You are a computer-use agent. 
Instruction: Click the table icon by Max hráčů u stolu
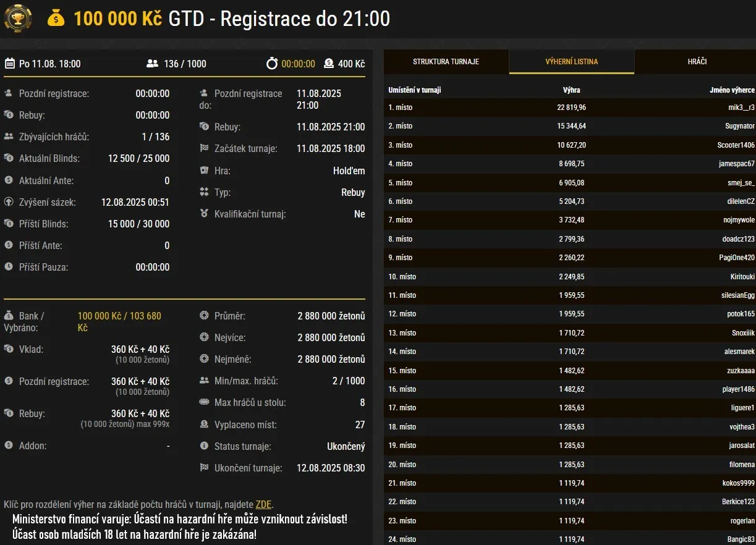204,403
